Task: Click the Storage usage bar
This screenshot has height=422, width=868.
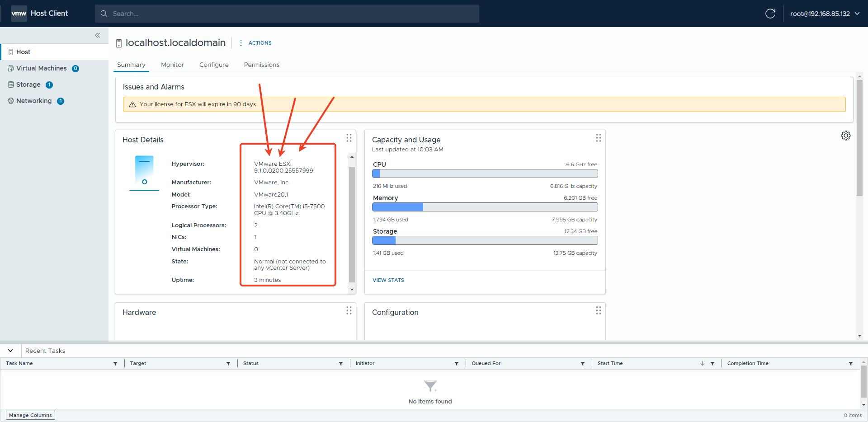Action: 485,240
